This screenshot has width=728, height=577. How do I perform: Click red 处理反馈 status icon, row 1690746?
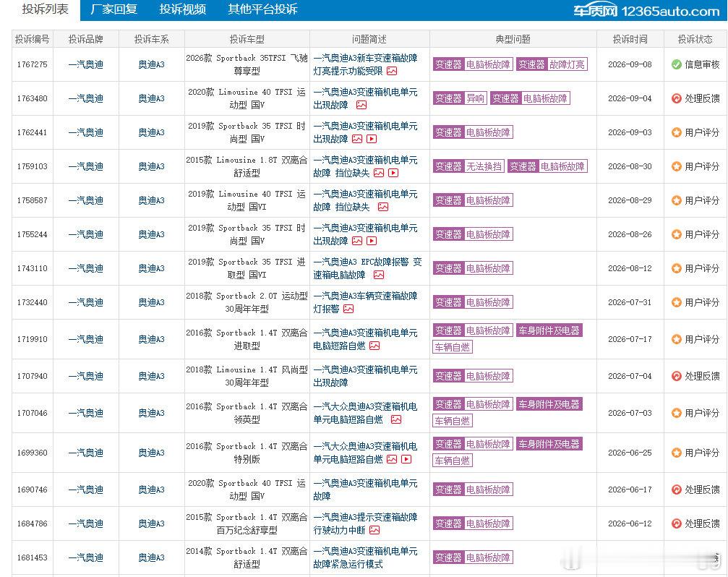point(677,490)
